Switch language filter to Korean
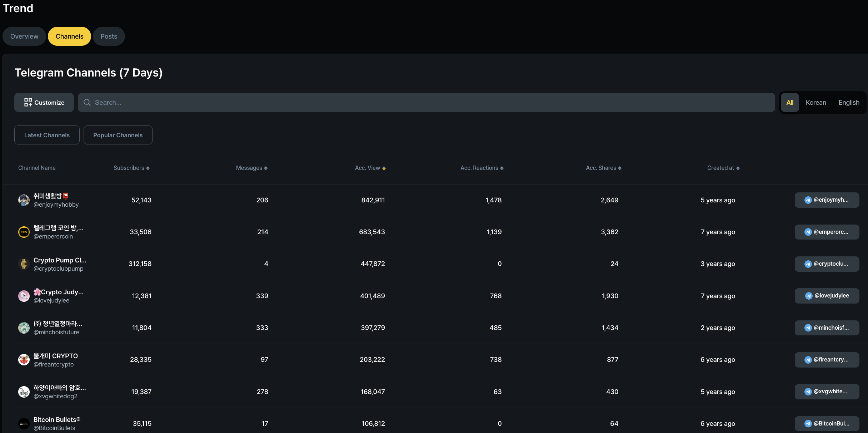 point(816,103)
